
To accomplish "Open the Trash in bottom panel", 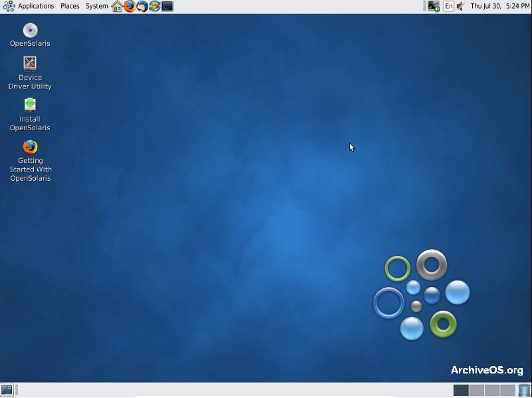I will (524, 390).
